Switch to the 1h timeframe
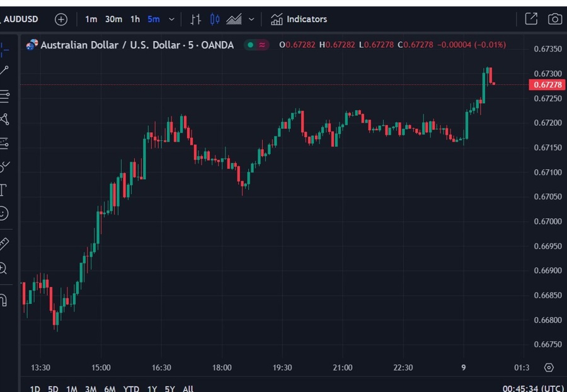The width and height of the screenshot is (567, 392). tap(135, 19)
